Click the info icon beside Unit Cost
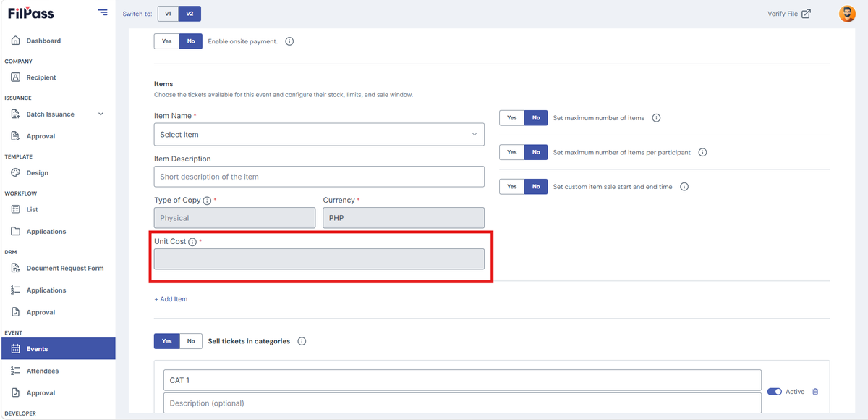This screenshot has width=868, height=420. pos(192,242)
